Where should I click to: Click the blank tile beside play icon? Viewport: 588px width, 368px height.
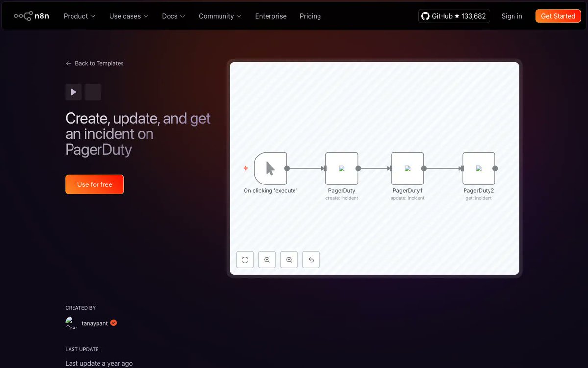click(x=93, y=92)
